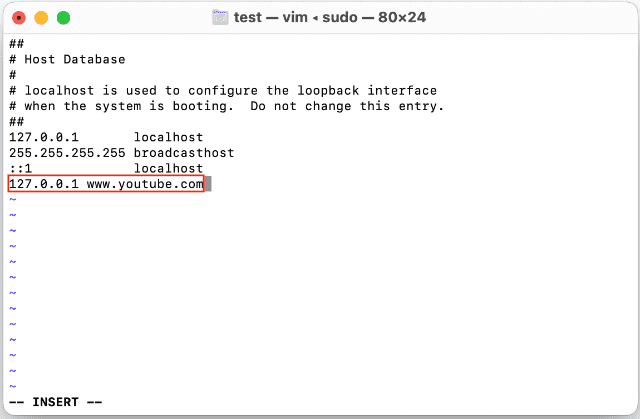640x419 pixels.
Task: Click the '::1' IPv6 address
Action: point(20,168)
